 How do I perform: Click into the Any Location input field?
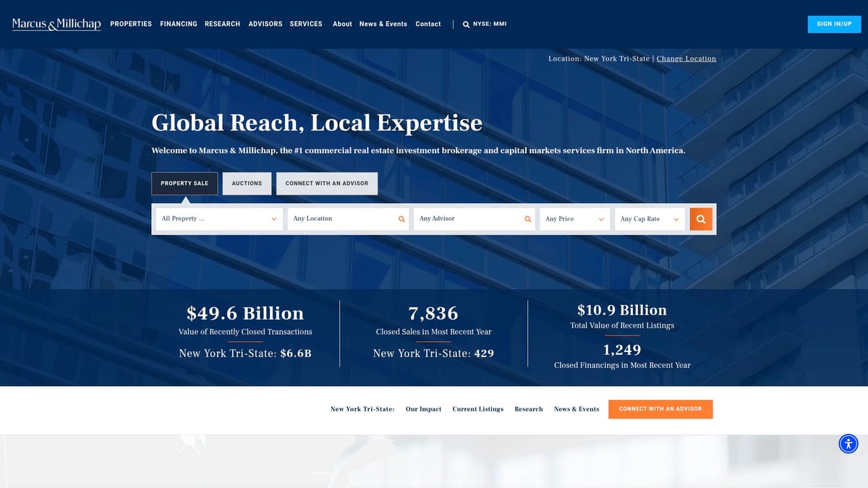pyautogui.click(x=340, y=218)
